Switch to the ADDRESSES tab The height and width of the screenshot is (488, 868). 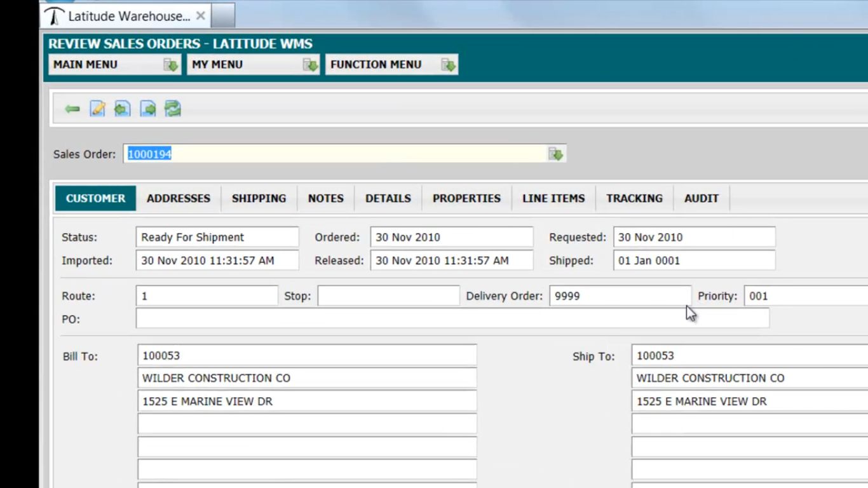179,198
